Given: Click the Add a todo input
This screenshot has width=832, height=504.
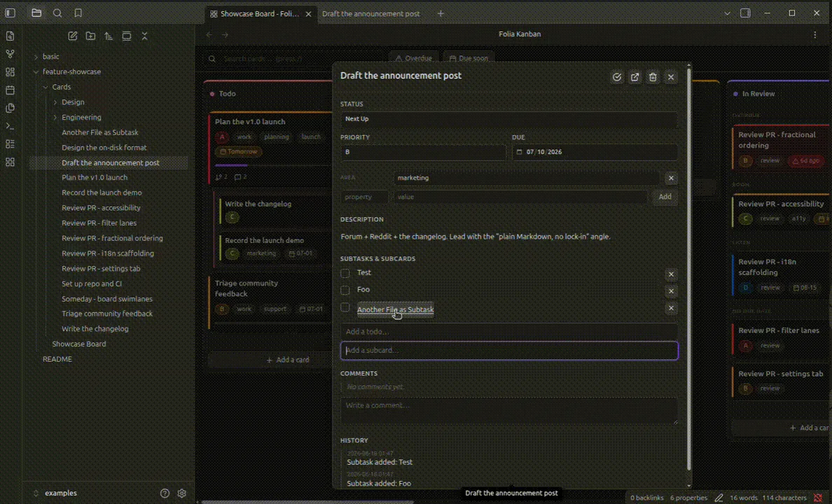Looking at the screenshot, I should pos(508,332).
